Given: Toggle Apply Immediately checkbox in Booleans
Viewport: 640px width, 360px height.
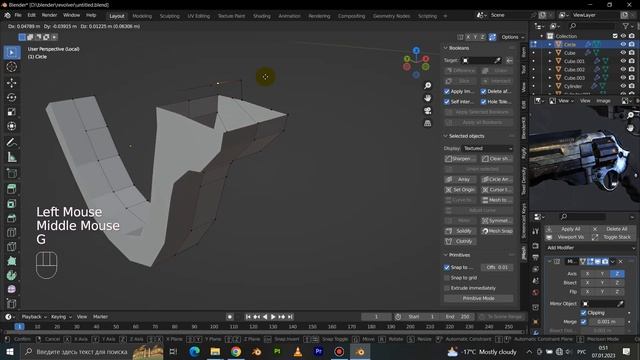Looking at the screenshot, I should (x=447, y=91).
